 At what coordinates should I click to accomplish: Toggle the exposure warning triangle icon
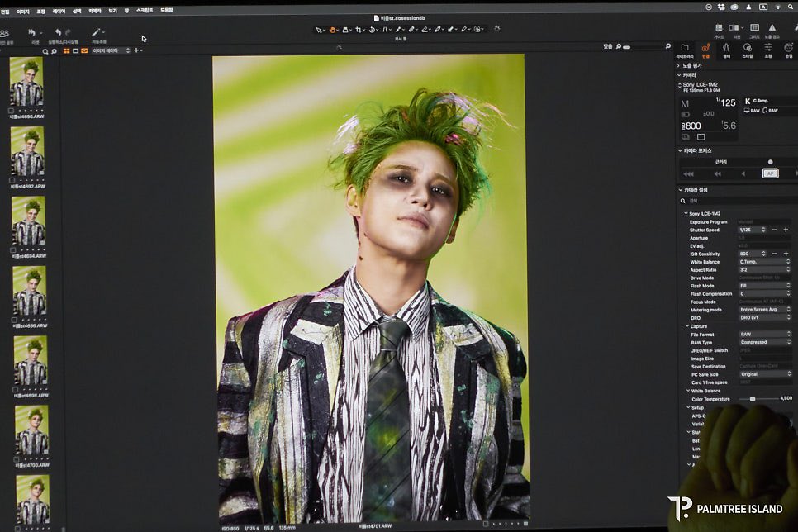[772, 27]
